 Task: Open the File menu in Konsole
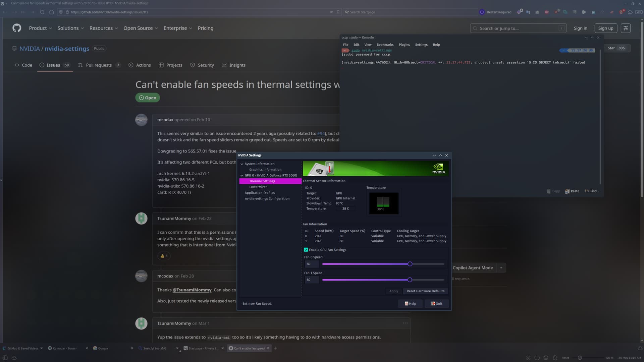pos(345,45)
